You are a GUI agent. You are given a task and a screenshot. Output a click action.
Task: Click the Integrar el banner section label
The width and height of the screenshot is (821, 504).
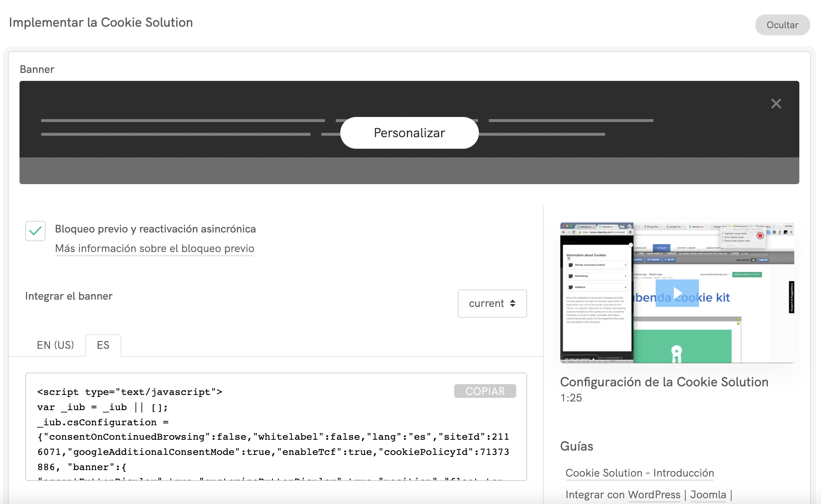point(68,296)
